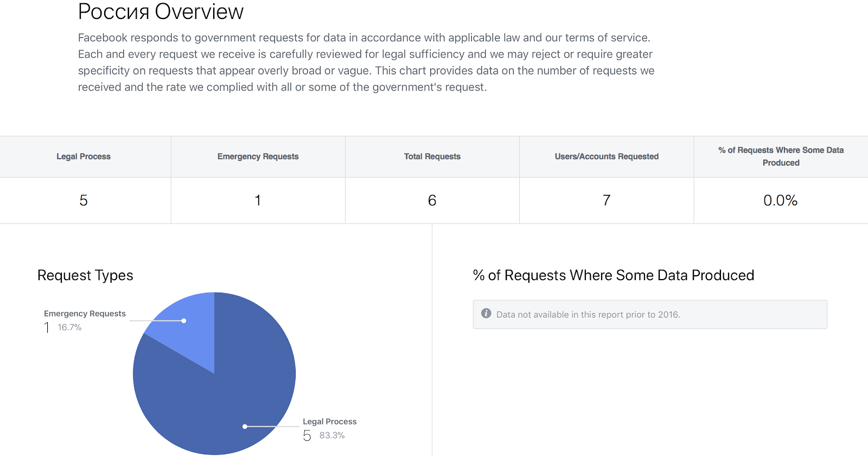The image size is (868, 456).
Task: Click the data not available notice box
Action: point(649,314)
